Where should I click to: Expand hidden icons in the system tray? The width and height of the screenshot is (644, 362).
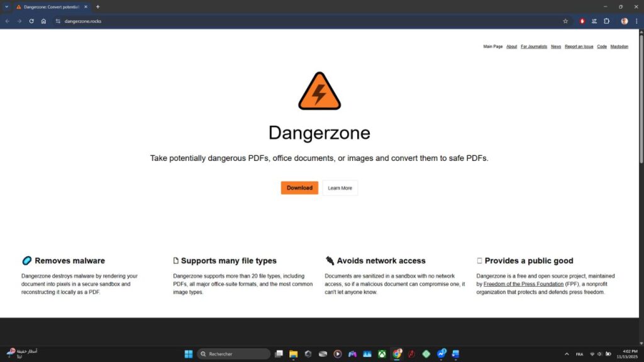[x=567, y=354]
